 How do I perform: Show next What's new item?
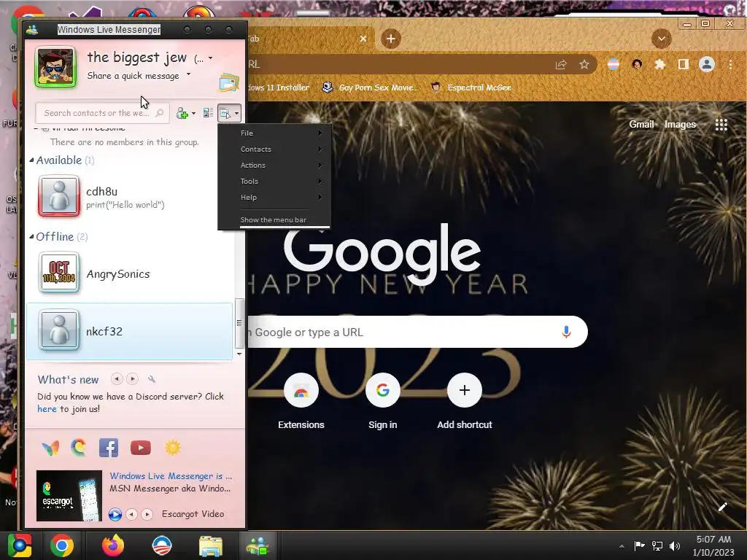(x=133, y=379)
